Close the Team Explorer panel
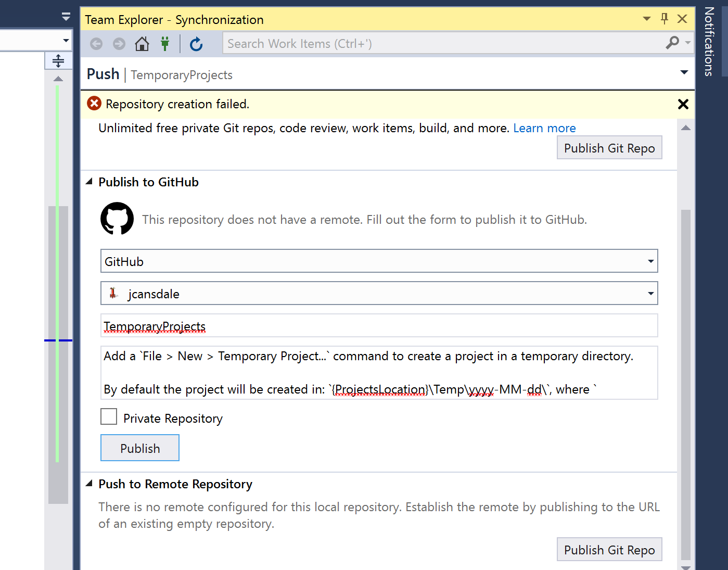 [x=682, y=19]
